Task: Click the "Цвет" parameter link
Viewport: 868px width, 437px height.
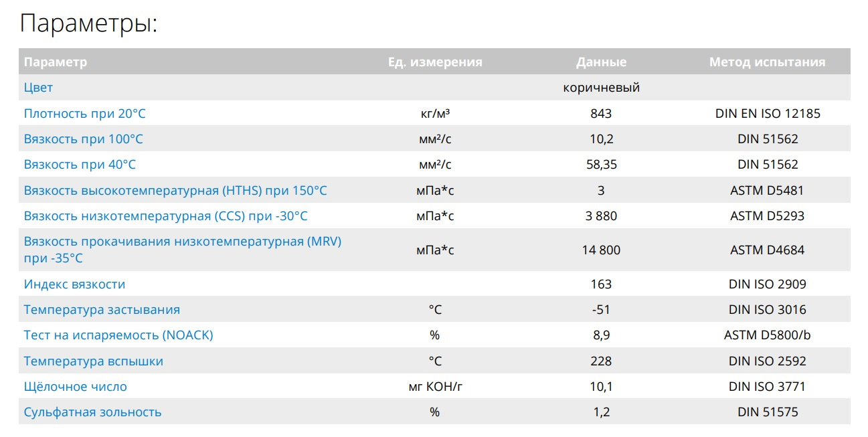Action: click(x=38, y=88)
